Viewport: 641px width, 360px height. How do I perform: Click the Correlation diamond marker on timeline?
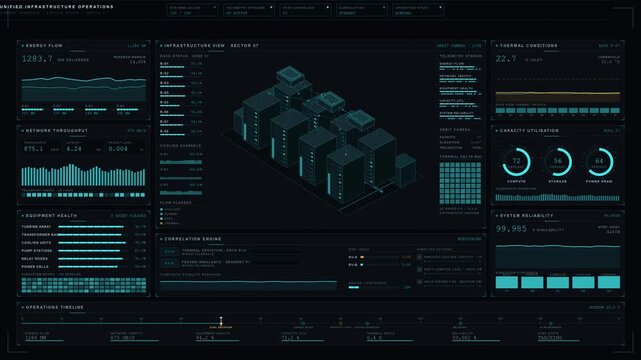click(x=303, y=323)
